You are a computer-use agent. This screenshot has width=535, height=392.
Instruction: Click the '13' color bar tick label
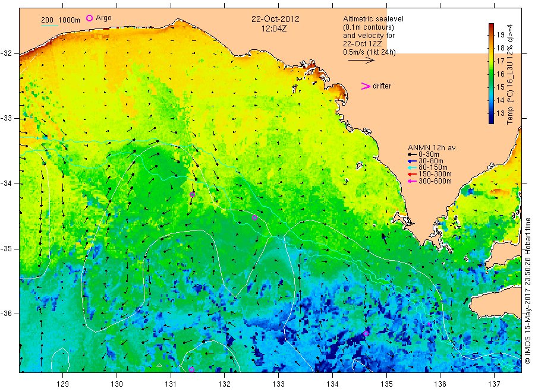pyautogui.click(x=500, y=113)
